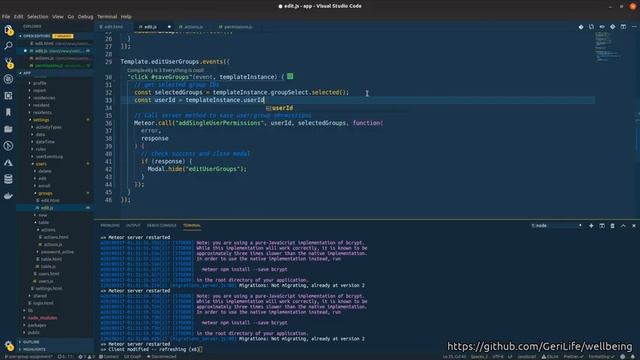Click the cursor line and column status item

[x=454, y=357]
